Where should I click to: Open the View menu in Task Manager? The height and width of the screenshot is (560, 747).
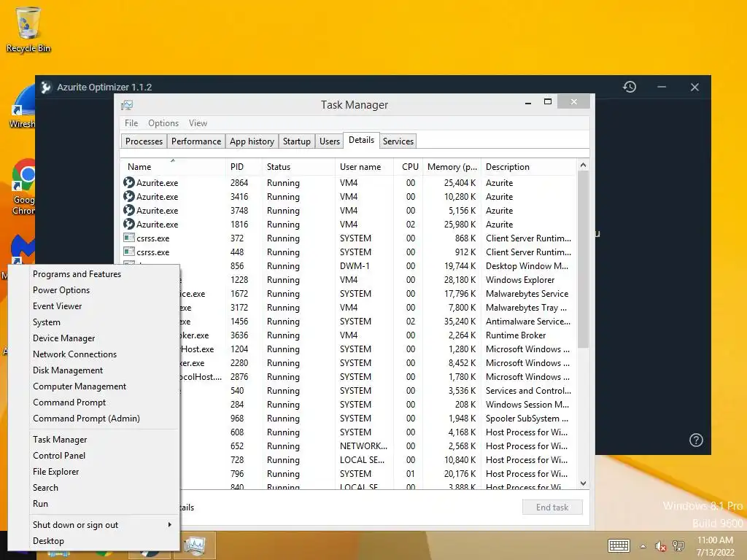click(x=198, y=122)
